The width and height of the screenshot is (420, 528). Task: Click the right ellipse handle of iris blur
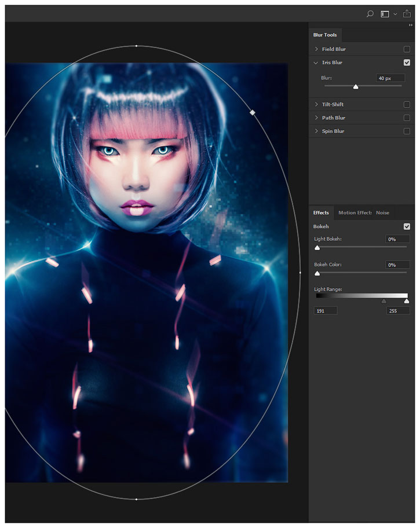tap(300, 272)
